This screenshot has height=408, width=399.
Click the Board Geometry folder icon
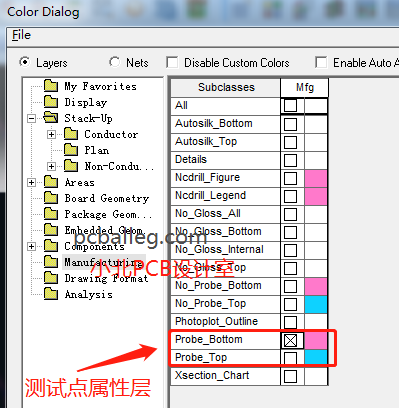[x=51, y=198]
